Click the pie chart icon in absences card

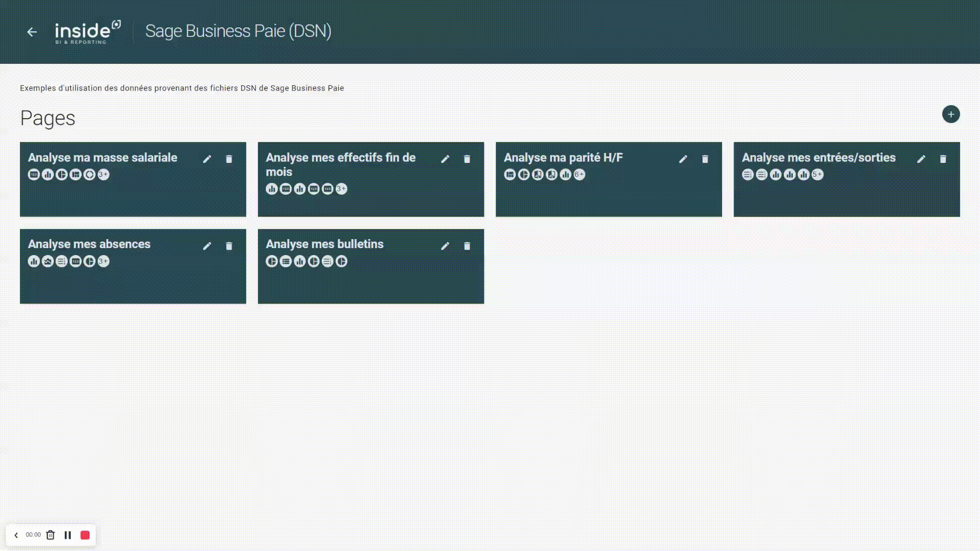coord(90,261)
